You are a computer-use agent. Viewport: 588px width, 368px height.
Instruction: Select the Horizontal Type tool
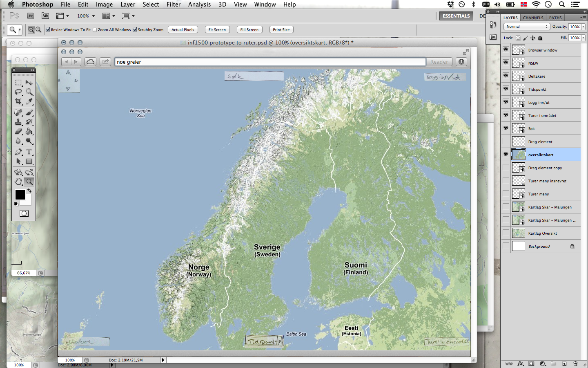[x=29, y=152]
